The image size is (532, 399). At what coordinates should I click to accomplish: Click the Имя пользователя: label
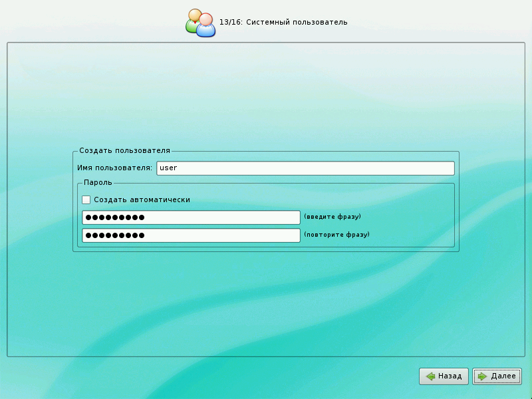click(115, 168)
